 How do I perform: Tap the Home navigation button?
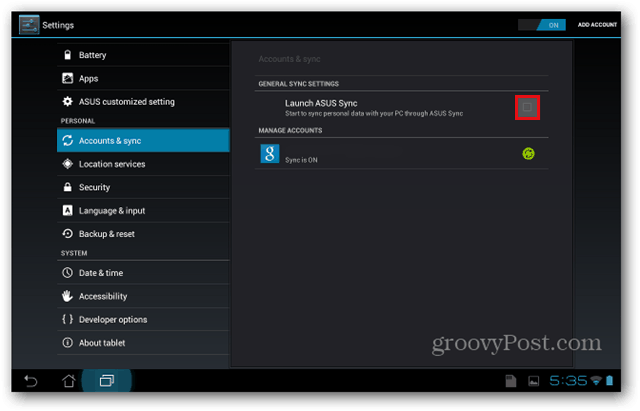[69, 381]
